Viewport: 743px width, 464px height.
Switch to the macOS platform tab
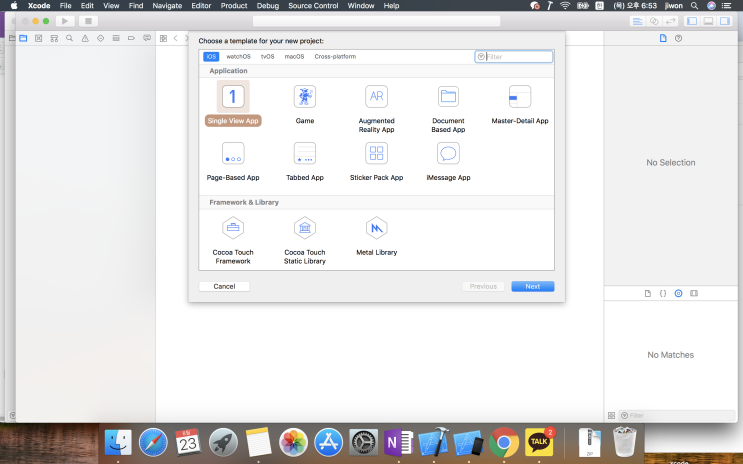point(294,57)
